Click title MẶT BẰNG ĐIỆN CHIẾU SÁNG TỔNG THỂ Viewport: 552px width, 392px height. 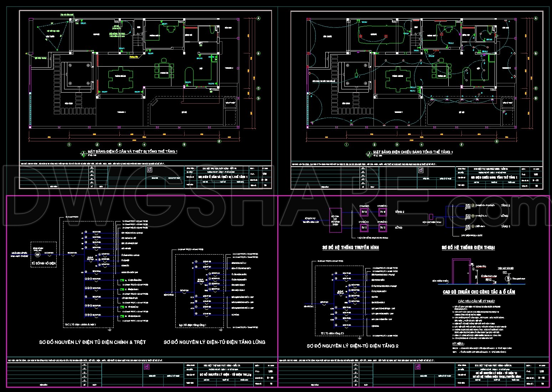point(413,152)
